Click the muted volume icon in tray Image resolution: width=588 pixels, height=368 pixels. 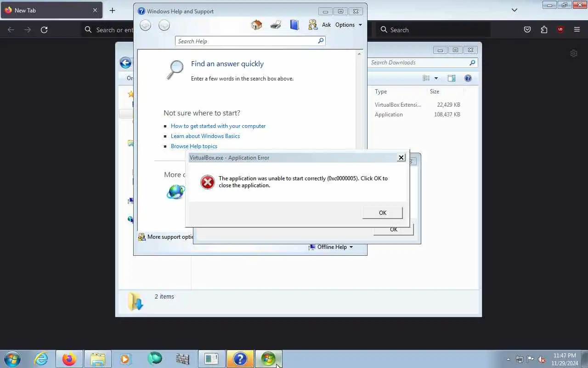tap(542, 359)
